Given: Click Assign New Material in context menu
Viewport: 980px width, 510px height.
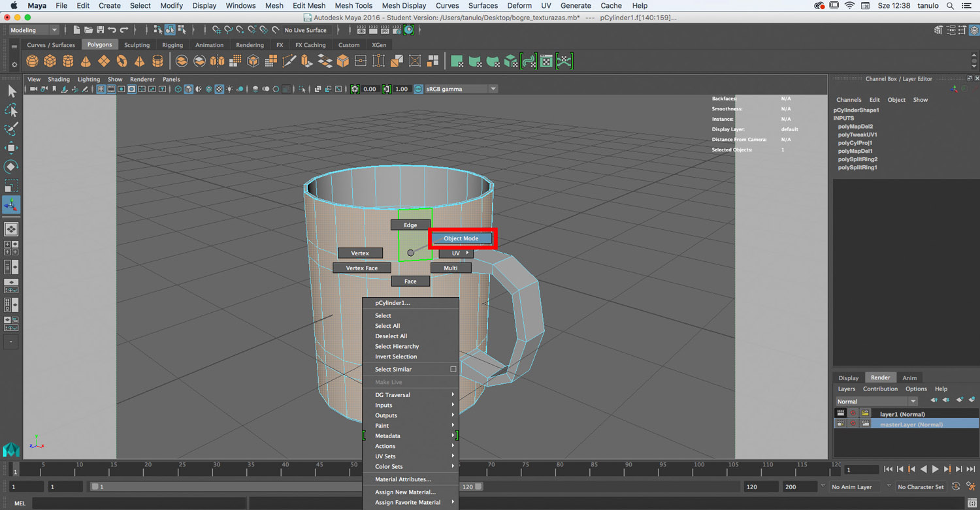Looking at the screenshot, I should 405,492.
